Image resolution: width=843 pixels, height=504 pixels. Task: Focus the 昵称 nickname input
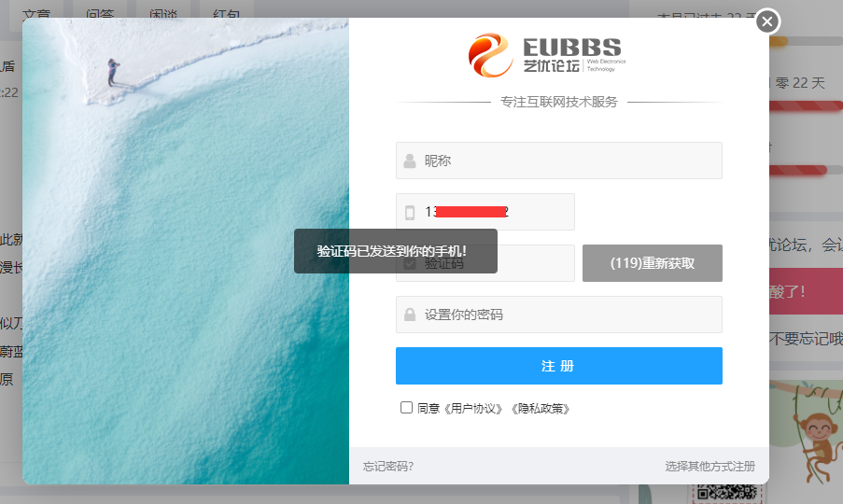(569, 161)
